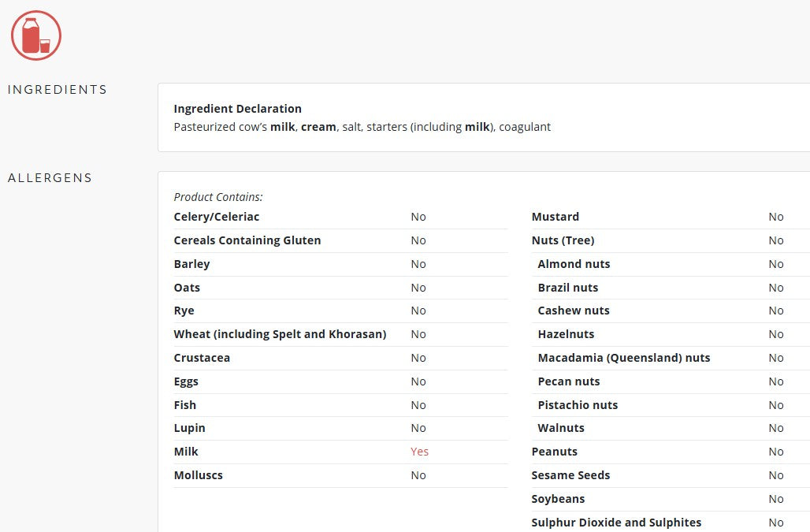Click the Molluscs allergen label
Screen dimensions: 810x532
[199, 475]
